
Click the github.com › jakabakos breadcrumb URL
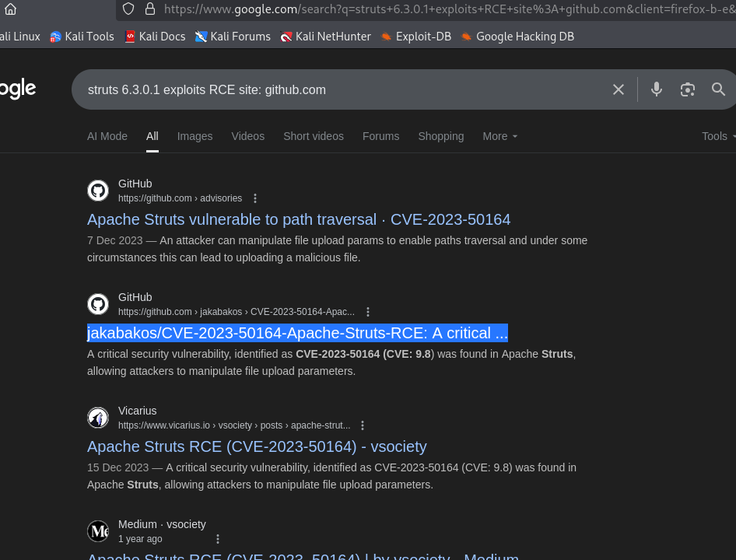[236, 312]
